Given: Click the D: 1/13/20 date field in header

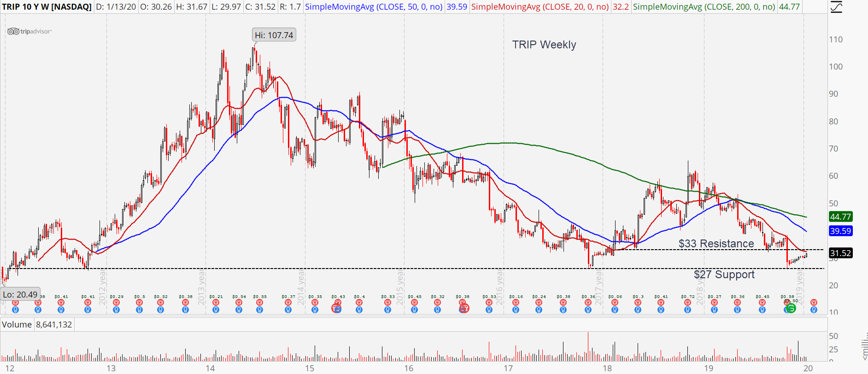Looking at the screenshot, I should coord(116,7).
